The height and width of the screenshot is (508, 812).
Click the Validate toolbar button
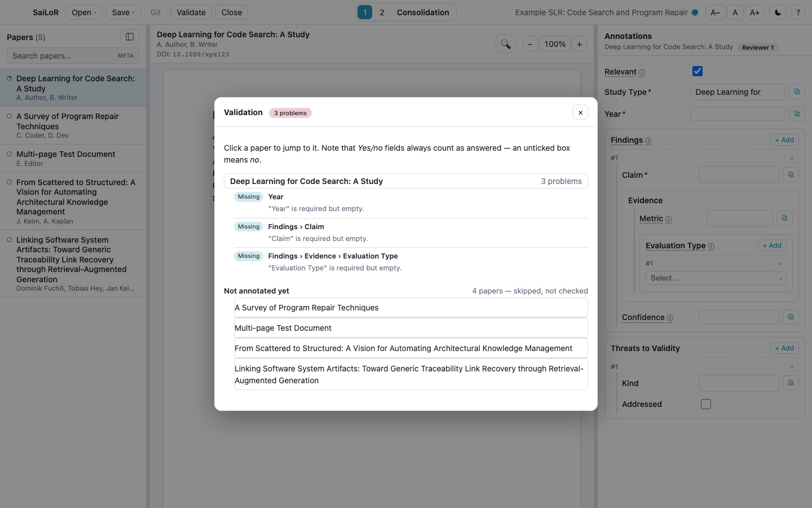click(x=191, y=12)
